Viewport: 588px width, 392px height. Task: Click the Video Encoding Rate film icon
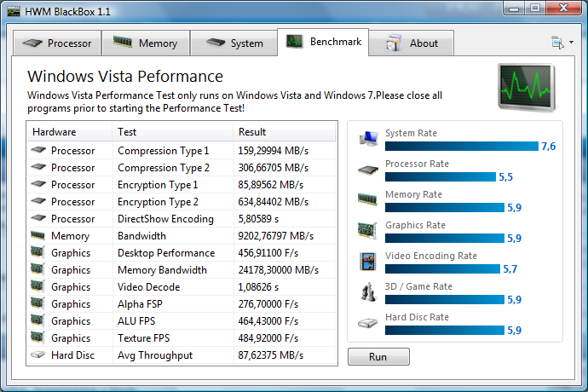click(x=367, y=262)
